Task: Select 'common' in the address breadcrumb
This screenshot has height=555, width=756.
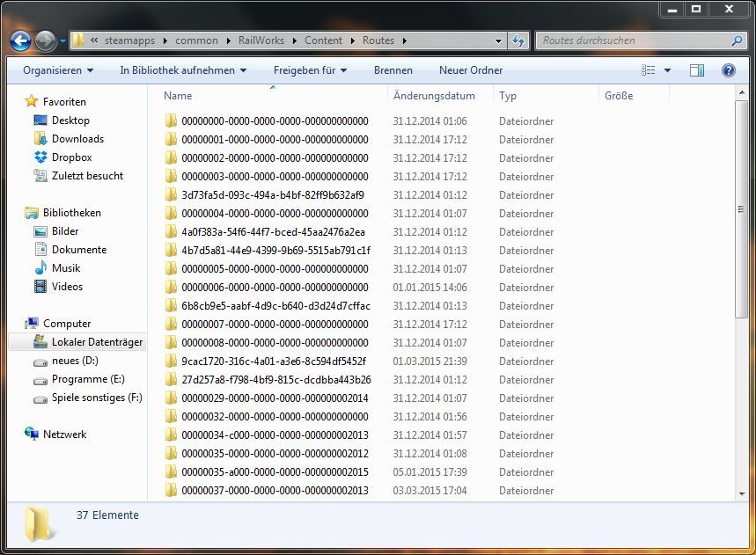Action: 196,40
